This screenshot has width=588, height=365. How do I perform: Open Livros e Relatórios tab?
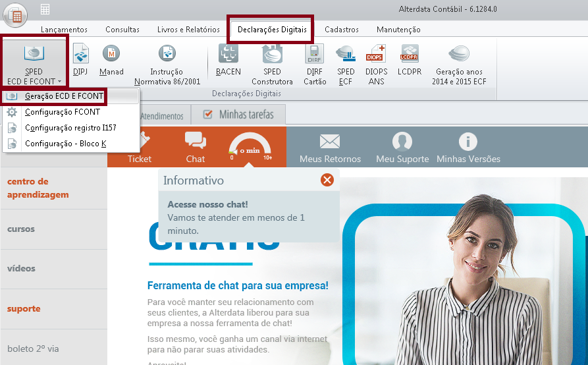tap(188, 29)
